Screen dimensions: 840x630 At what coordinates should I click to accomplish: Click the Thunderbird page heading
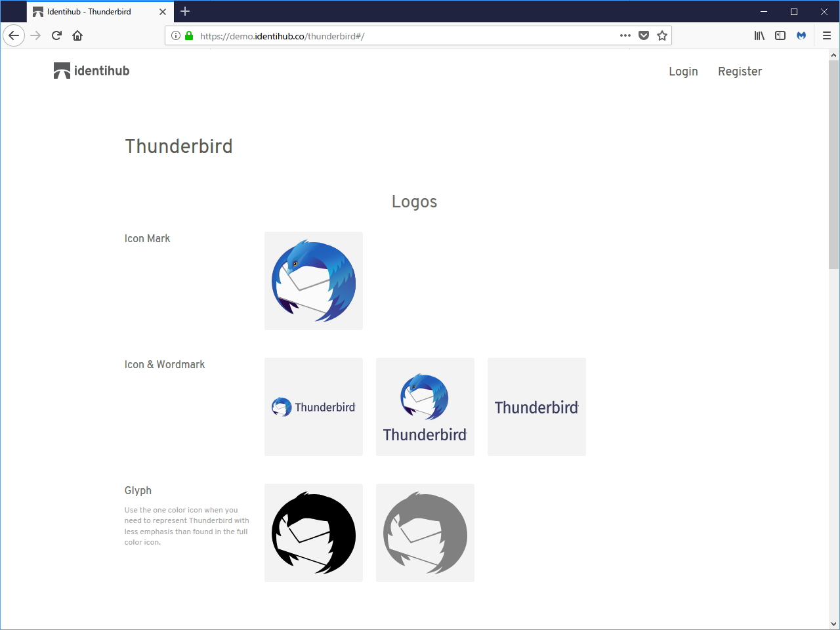tap(178, 146)
